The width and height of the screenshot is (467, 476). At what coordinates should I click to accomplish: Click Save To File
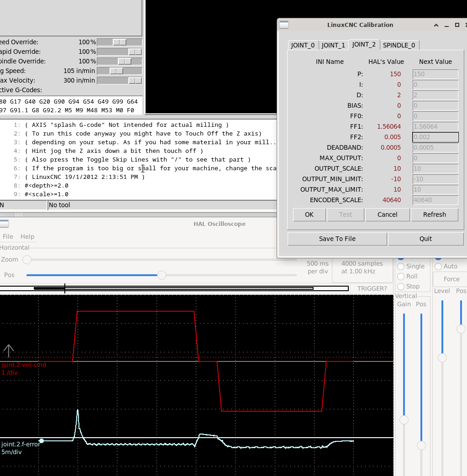pos(337,239)
